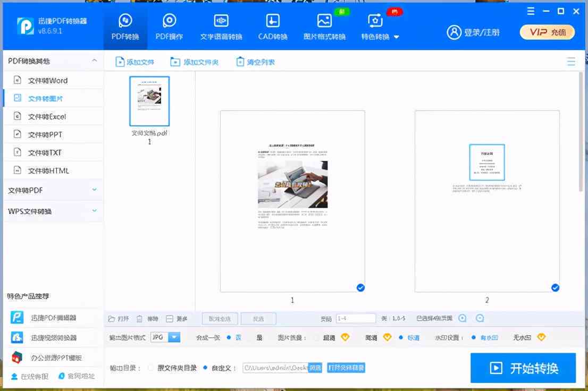Image resolution: width=588 pixels, height=391 pixels.
Task: Switch to the PDF操作 tab
Action: [x=169, y=27]
